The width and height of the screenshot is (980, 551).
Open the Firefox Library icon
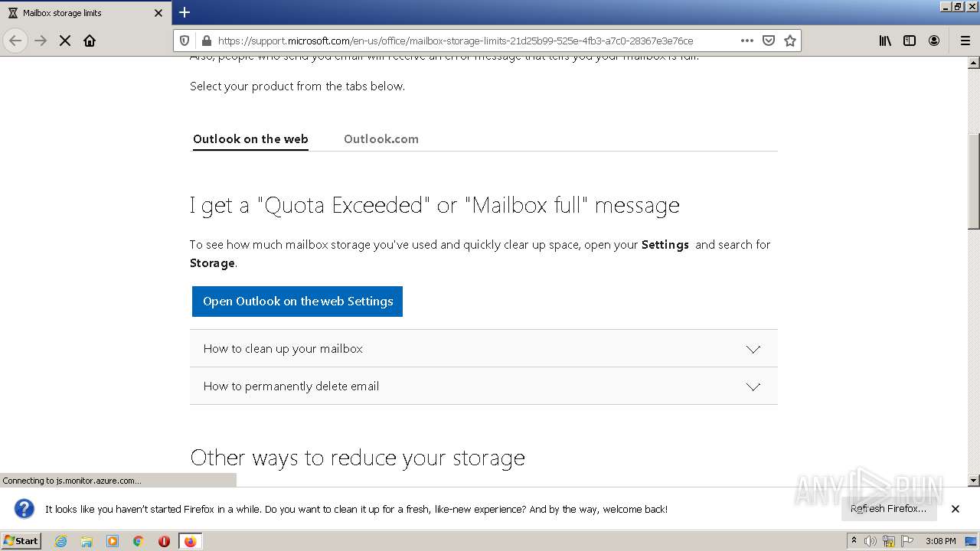point(885,41)
